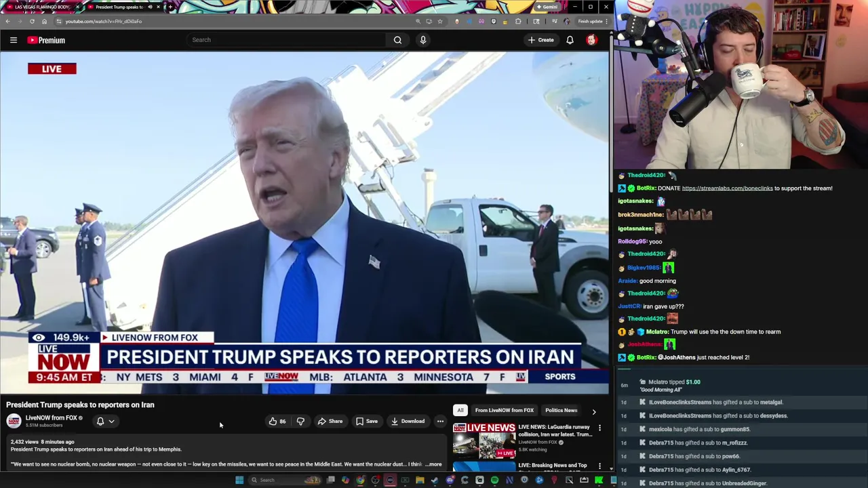Toggle notification bell for LiveNOW from FOX

click(x=100, y=422)
